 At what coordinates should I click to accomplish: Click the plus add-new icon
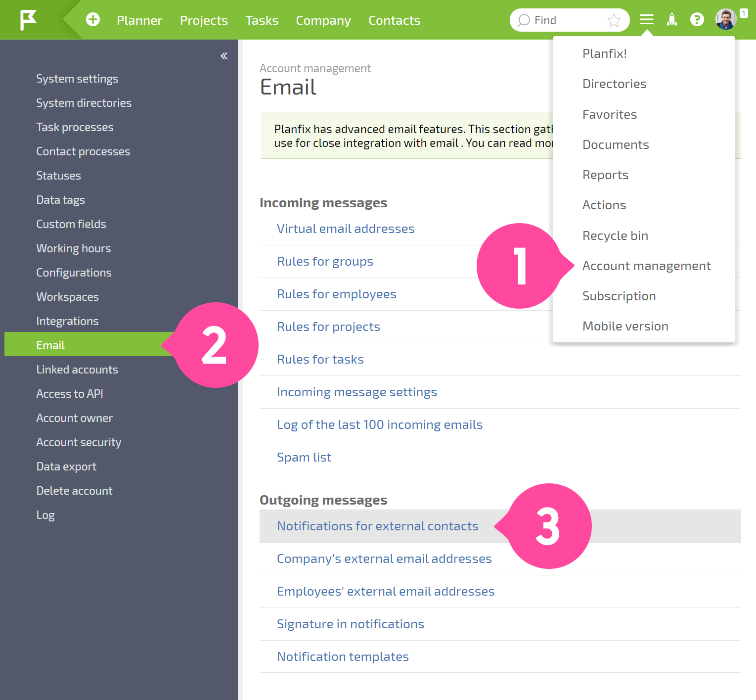pyautogui.click(x=93, y=19)
